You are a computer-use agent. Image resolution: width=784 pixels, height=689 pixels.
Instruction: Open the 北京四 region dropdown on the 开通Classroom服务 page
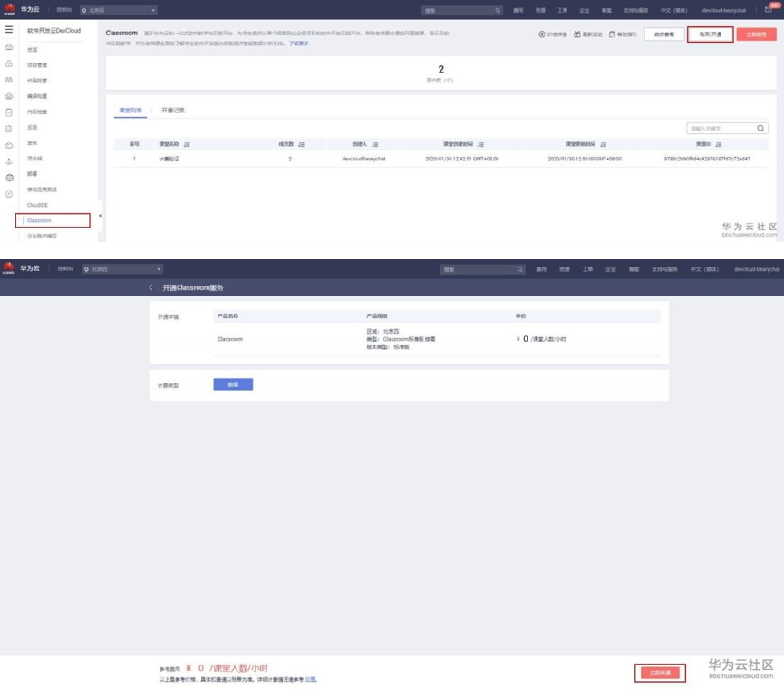pyautogui.click(x=122, y=269)
